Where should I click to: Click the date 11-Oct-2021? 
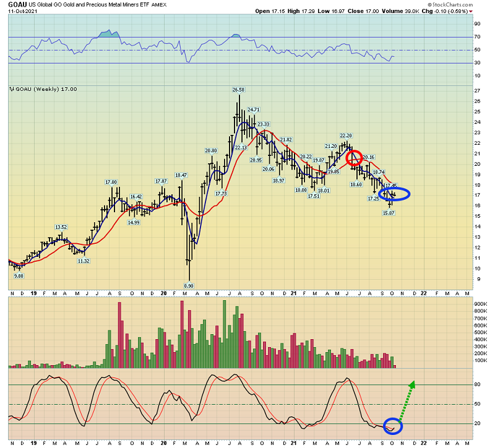point(22,11)
